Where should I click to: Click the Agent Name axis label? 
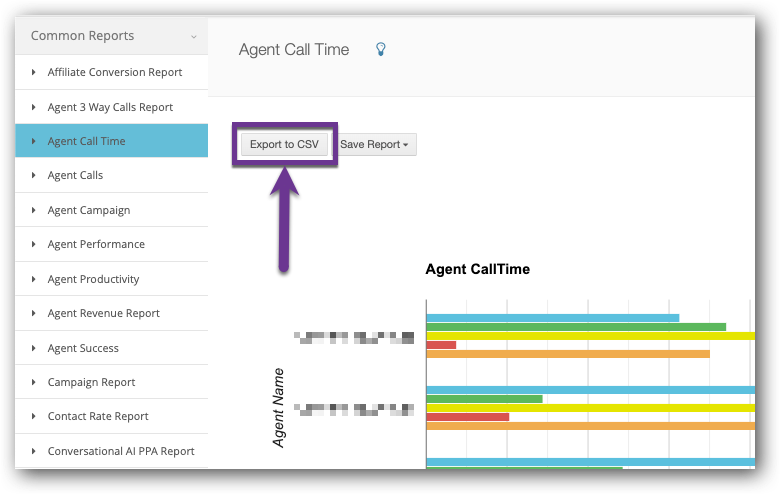279,407
